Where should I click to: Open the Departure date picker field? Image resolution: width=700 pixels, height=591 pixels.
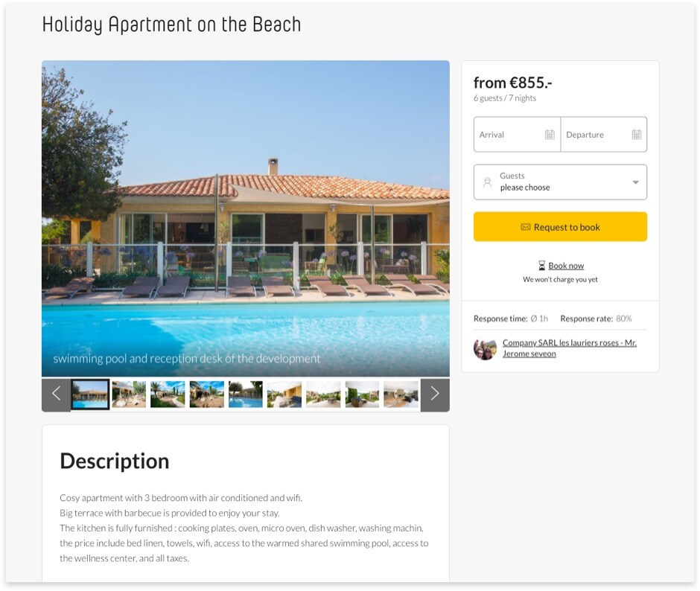(x=596, y=135)
